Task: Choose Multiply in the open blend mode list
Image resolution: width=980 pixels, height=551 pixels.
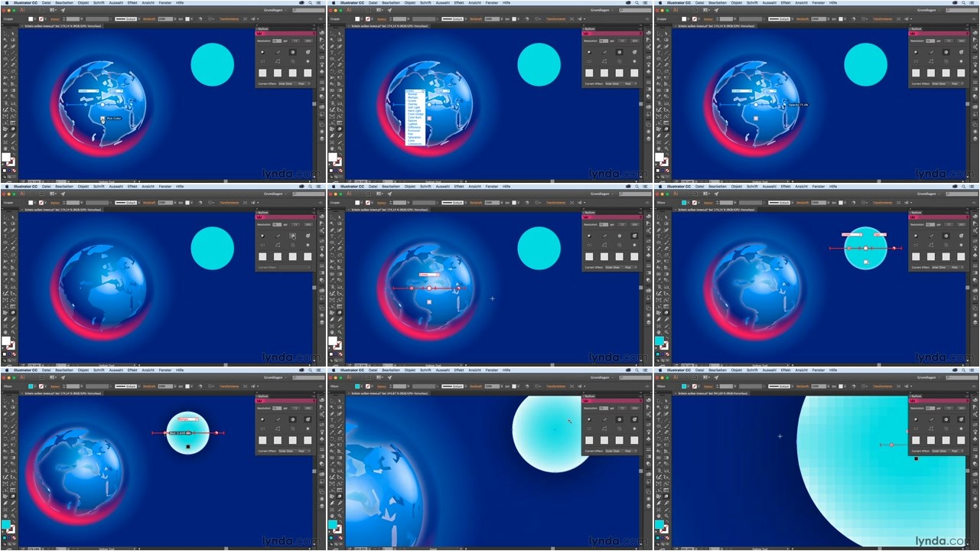Action: [412, 97]
